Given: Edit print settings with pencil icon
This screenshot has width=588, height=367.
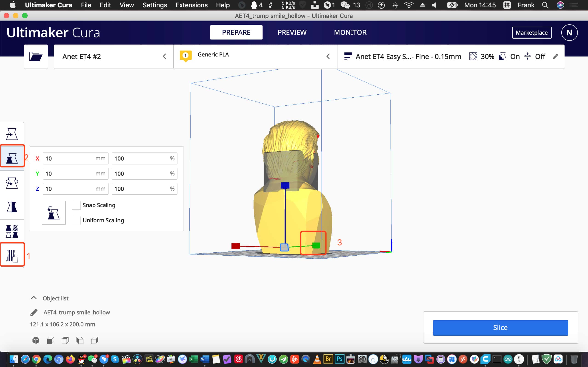Looking at the screenshot, I should pyautogui.click(x=555, y=56).
